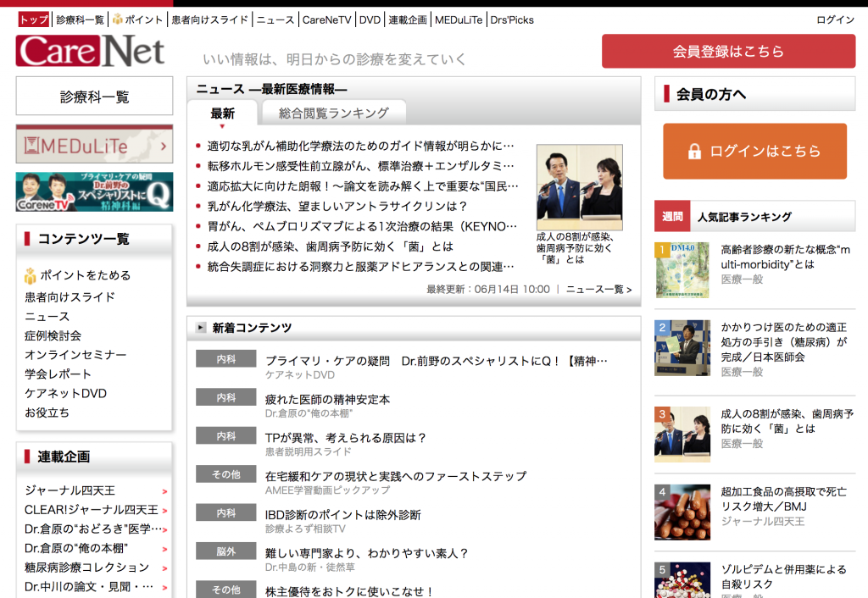This screenshot has height=598, width=868.
Task: Click the point icon in top navigation
Action: point(117,19)
